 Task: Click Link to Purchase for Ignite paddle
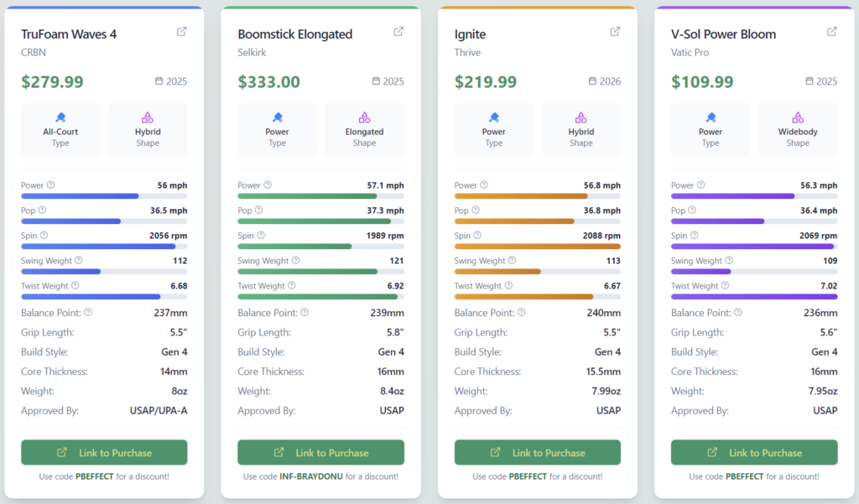pos(537,453)
